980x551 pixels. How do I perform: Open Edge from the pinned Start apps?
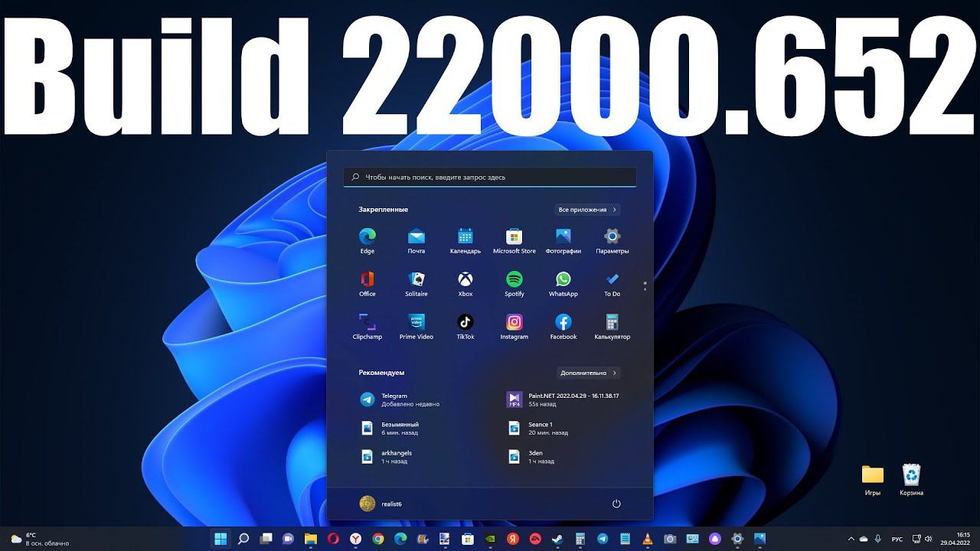367,240
